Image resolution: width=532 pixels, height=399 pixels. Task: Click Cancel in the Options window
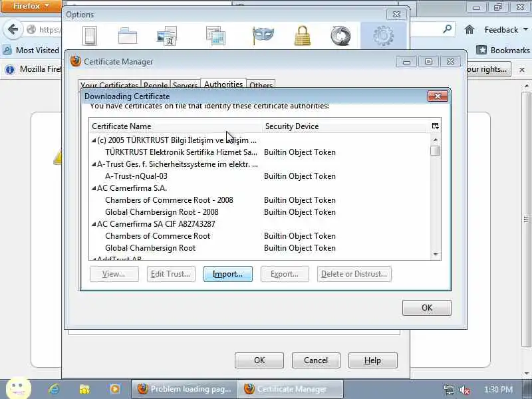tap(316, 360)
